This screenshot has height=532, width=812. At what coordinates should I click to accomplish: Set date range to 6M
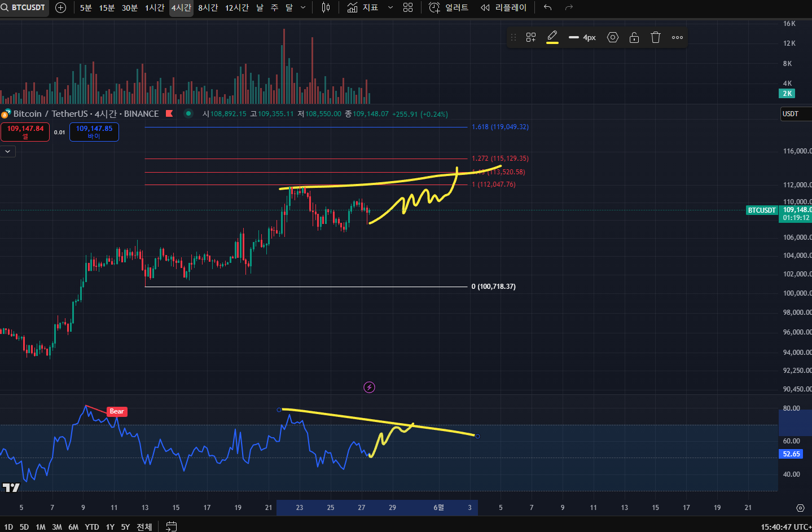point(73,527)
